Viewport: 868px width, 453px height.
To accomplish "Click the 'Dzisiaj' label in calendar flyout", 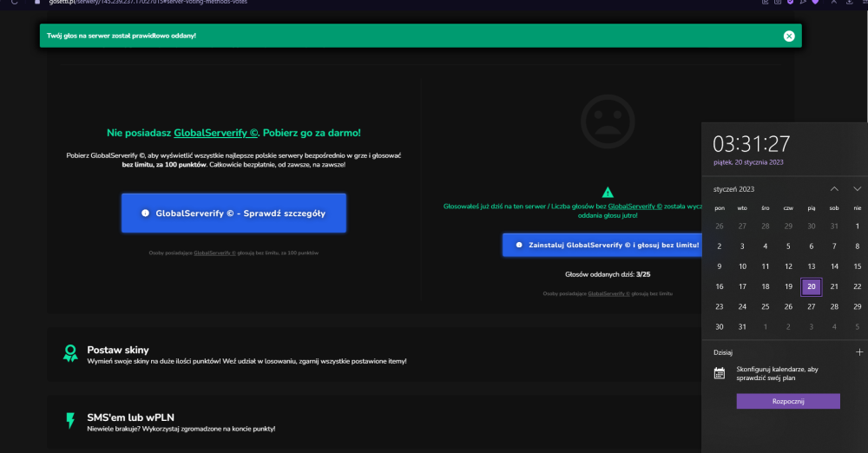I will [x=723, y=352].
